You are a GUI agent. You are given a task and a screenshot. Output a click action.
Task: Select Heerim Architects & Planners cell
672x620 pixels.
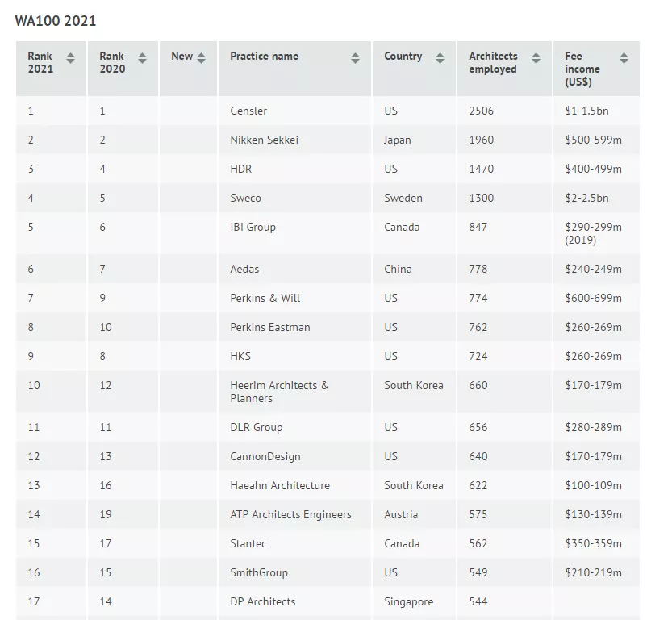tap(295, 392)
